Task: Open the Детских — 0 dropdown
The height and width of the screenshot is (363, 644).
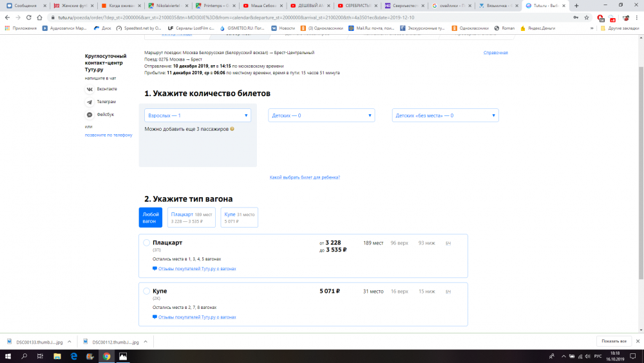Action: click(321, 115)
